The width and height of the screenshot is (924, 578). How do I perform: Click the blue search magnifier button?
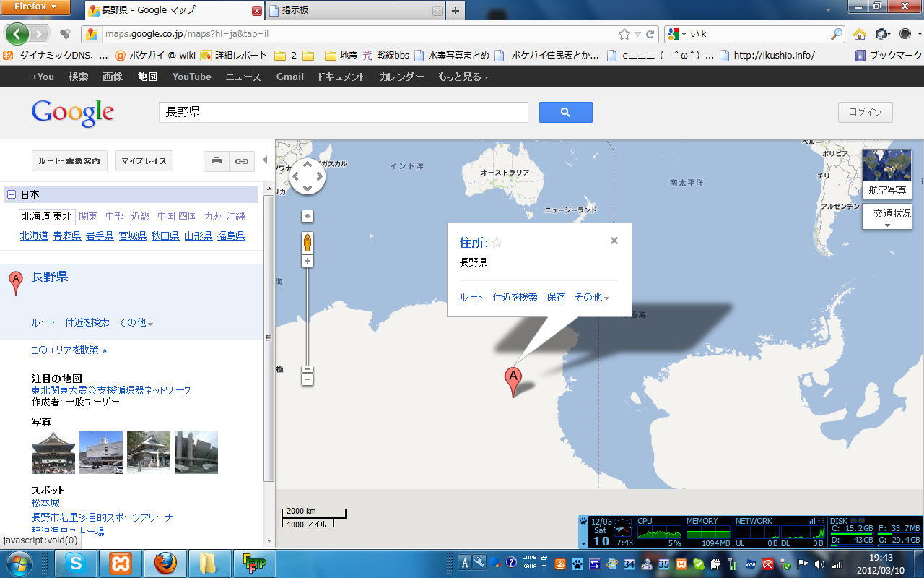coord(565,112)
